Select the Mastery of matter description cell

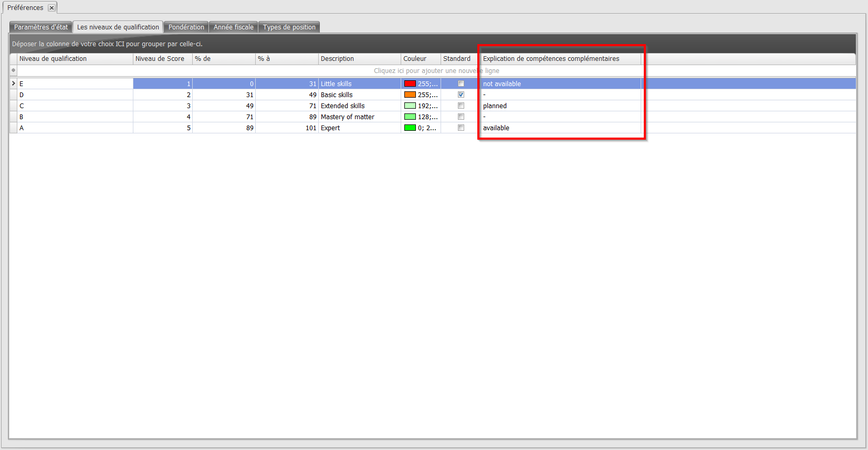(x=359, y=117)
